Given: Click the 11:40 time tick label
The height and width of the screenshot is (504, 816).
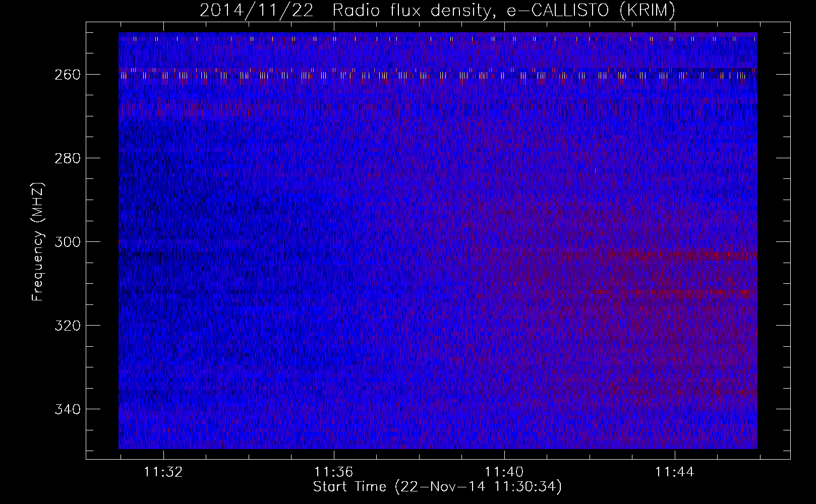Looking at the screenshot, I should (504, 472).
